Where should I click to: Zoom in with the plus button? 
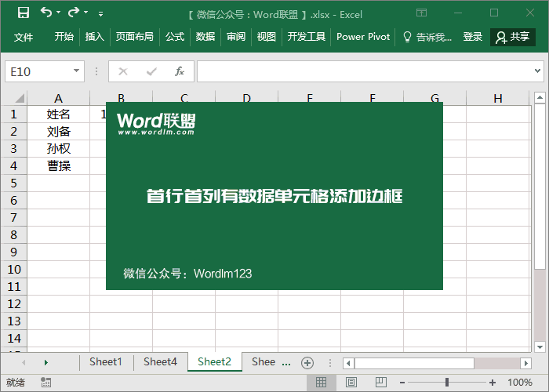(x=493, y=383)
